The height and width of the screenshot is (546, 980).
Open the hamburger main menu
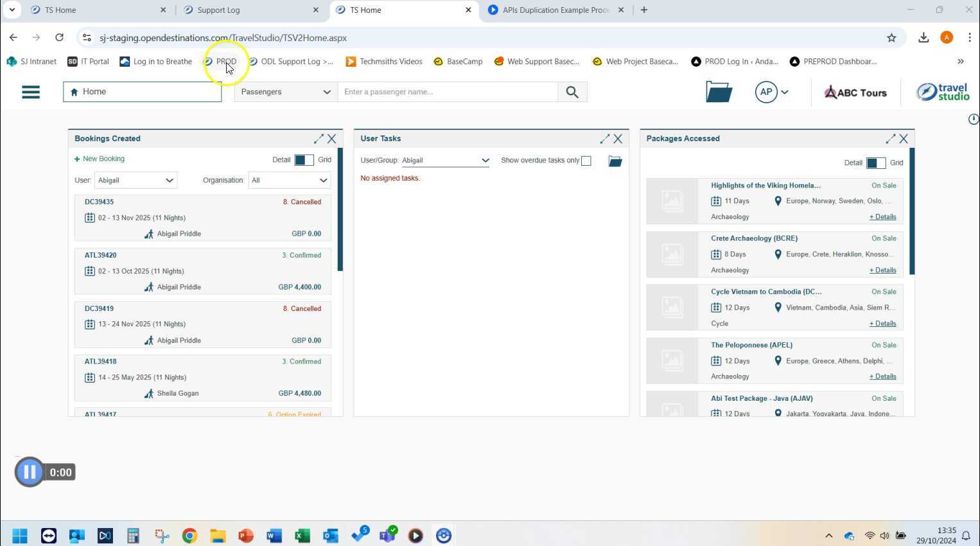(31, 92)
